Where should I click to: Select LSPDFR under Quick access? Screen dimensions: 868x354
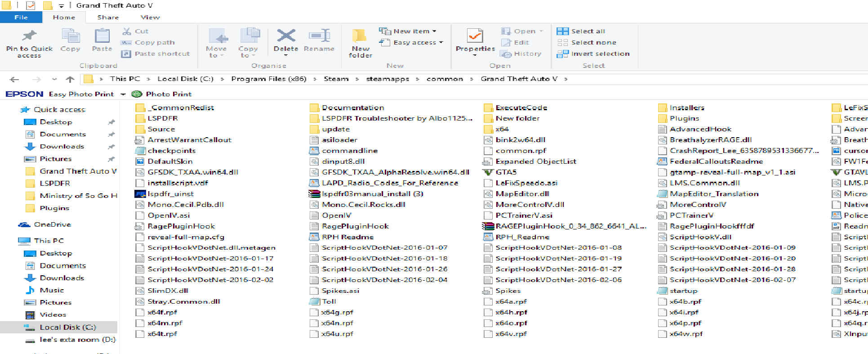point(55,184)
